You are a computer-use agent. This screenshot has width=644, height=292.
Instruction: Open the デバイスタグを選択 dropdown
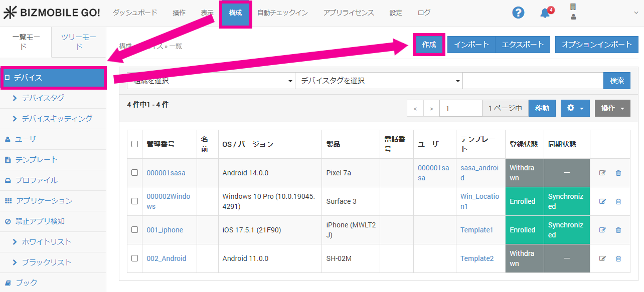point(379,81)
